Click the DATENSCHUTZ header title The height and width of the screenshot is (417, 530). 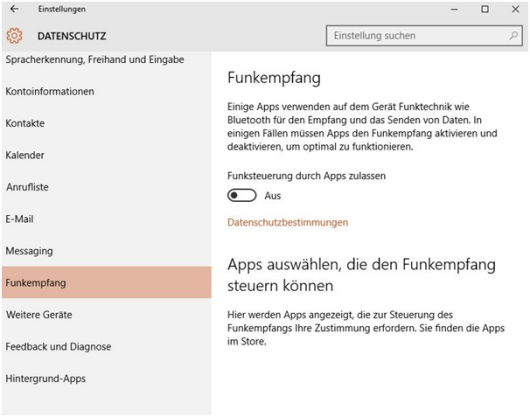72,36
